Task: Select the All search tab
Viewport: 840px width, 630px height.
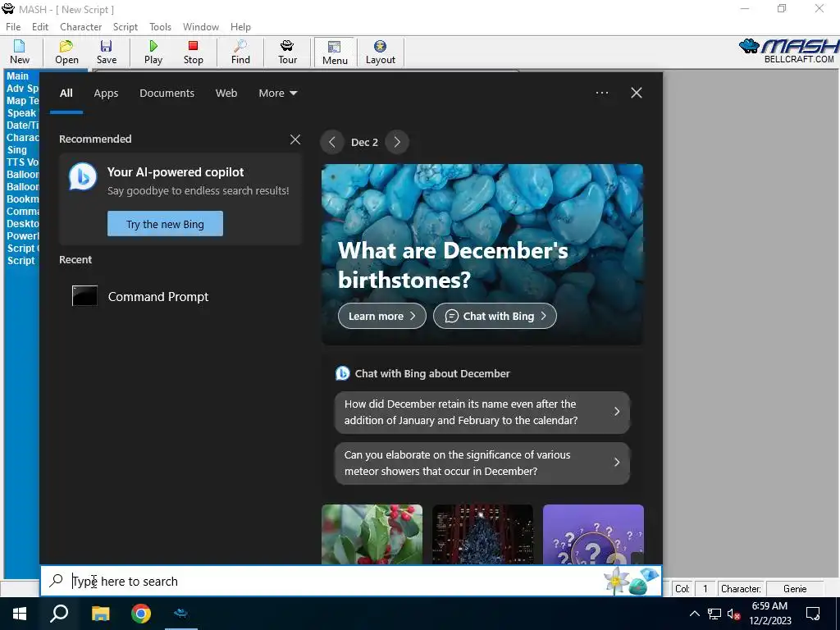Action: coord(66,94)
